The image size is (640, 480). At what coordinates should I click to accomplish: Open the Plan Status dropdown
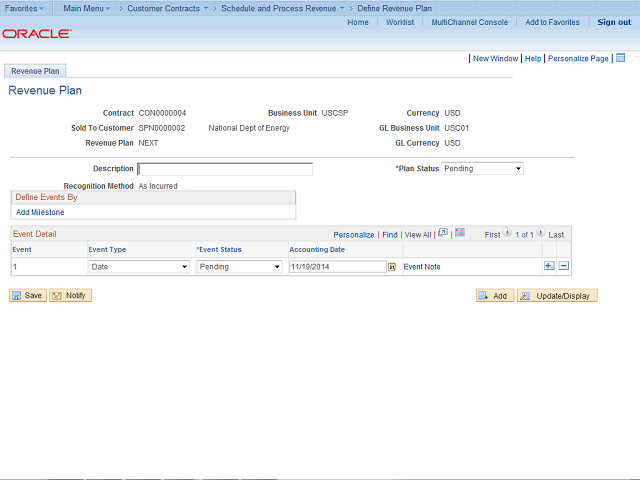pyautogui.click(x=482, y=169)
